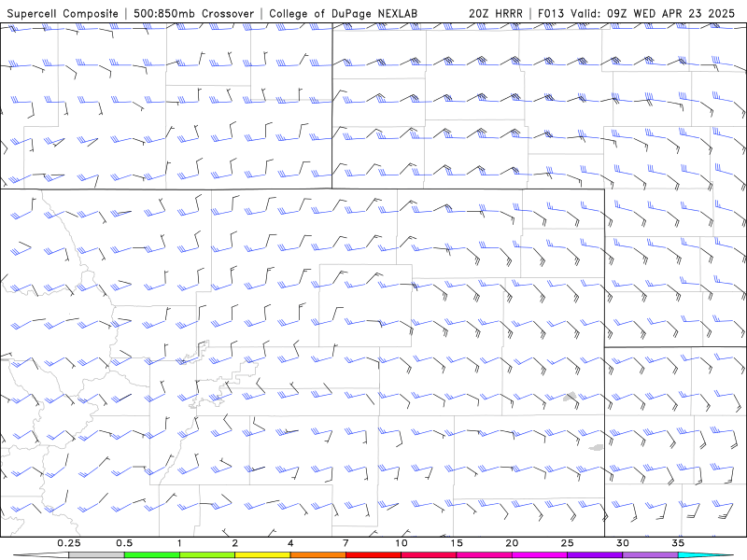Click the 'F013 Valid: 09Z WED APR 23 2025' text

coord(636,13)
